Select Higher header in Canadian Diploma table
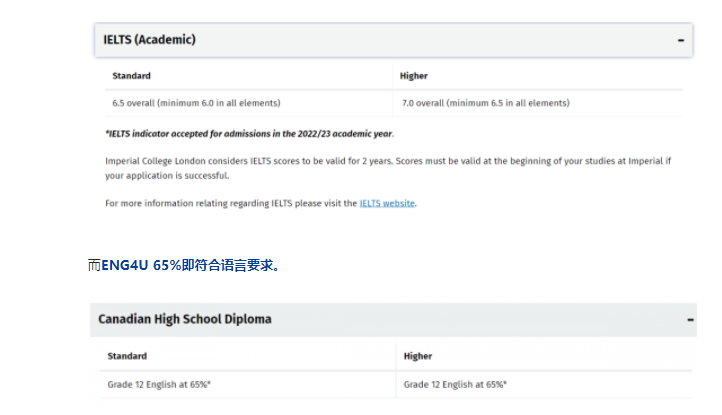 point(418,356)
